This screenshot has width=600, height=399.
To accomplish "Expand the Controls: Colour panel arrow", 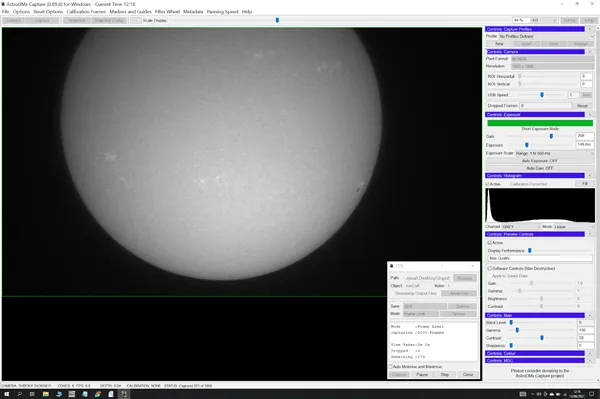I will click(x=590, y=353).
